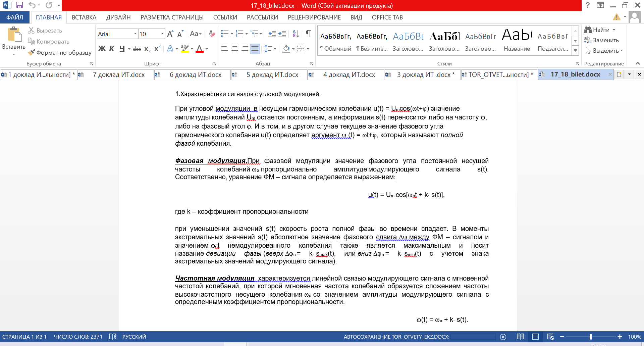Switch to the РЕЦЕНЗИРОВАНИЕ tab
Viewport: 644px width, 346px height.
pyautogui.click(x=314, y=17)
